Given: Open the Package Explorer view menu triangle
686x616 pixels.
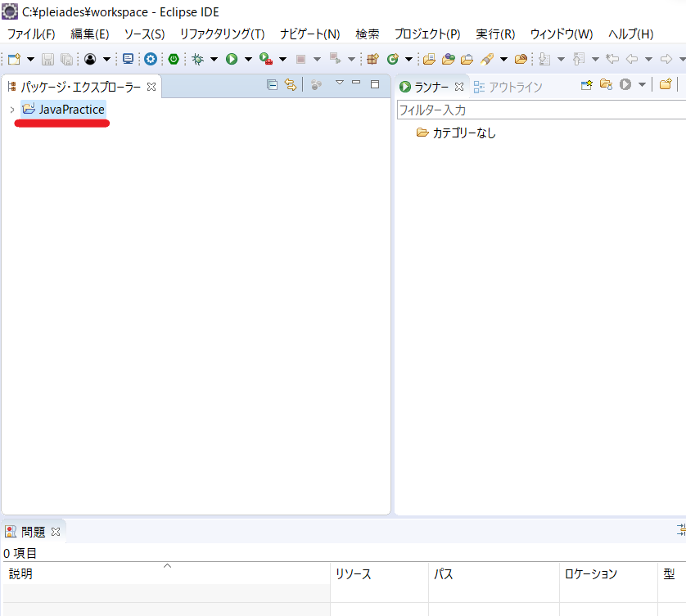Looking at the screenshot, I should pyautogui.click(x=340, y=83).
